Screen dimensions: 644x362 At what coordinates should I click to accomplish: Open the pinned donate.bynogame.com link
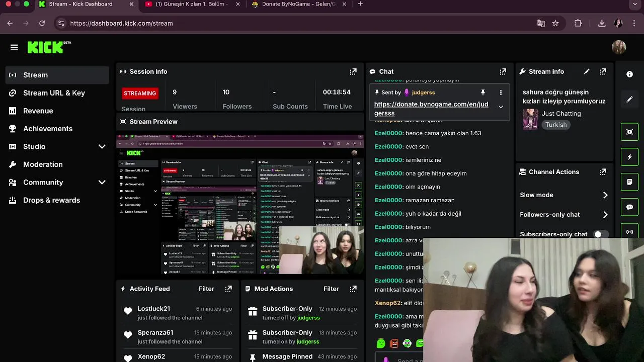431,109
